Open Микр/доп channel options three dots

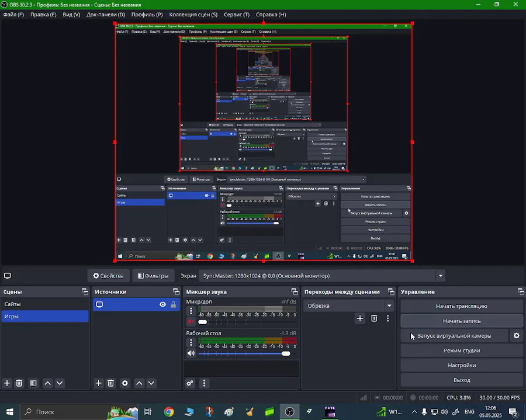[191, 311]
